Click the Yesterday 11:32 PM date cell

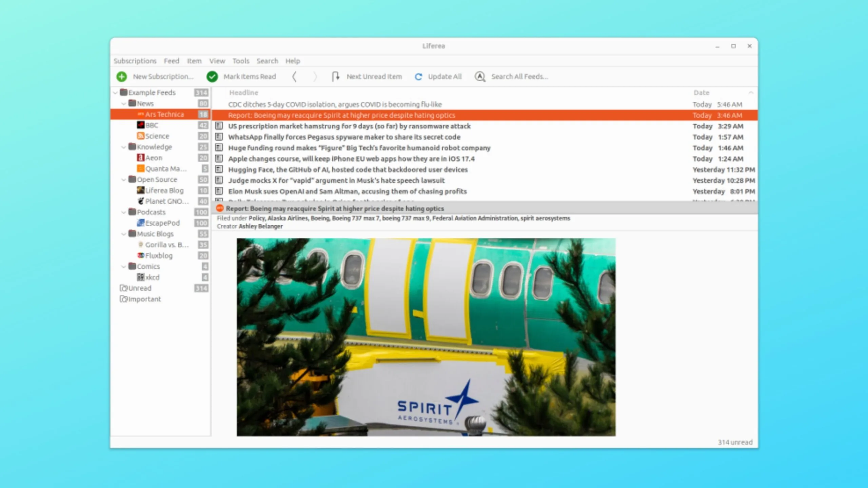(x=724, y=169)
